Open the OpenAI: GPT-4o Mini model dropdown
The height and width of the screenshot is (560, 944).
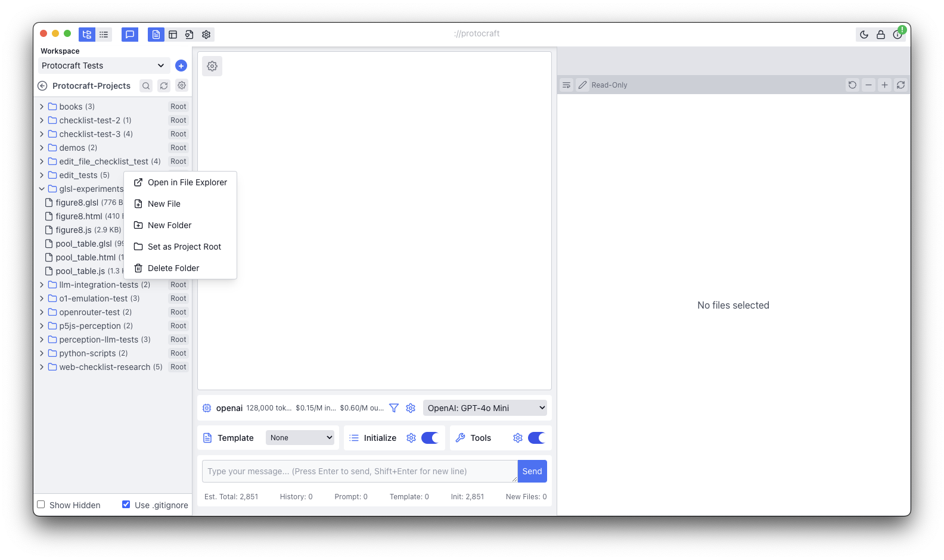485,408
